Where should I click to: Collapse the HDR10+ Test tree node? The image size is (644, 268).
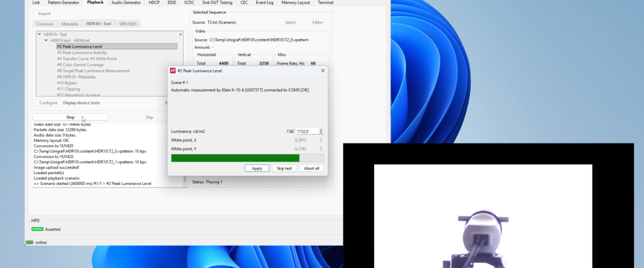[40, 34]
